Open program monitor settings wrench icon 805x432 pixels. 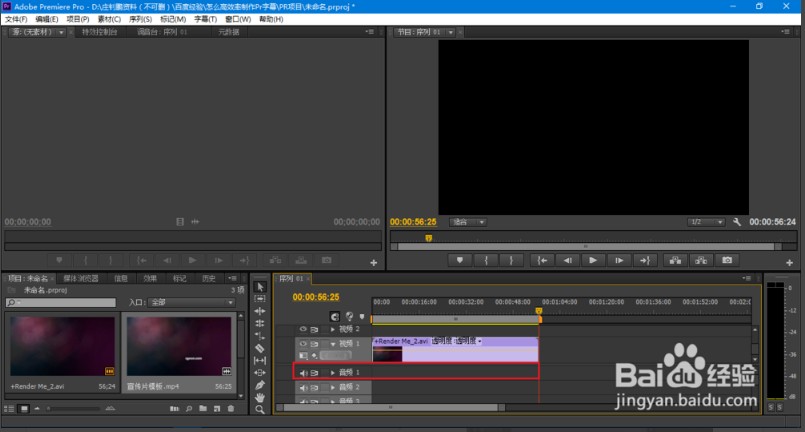[x=736, y=222]
